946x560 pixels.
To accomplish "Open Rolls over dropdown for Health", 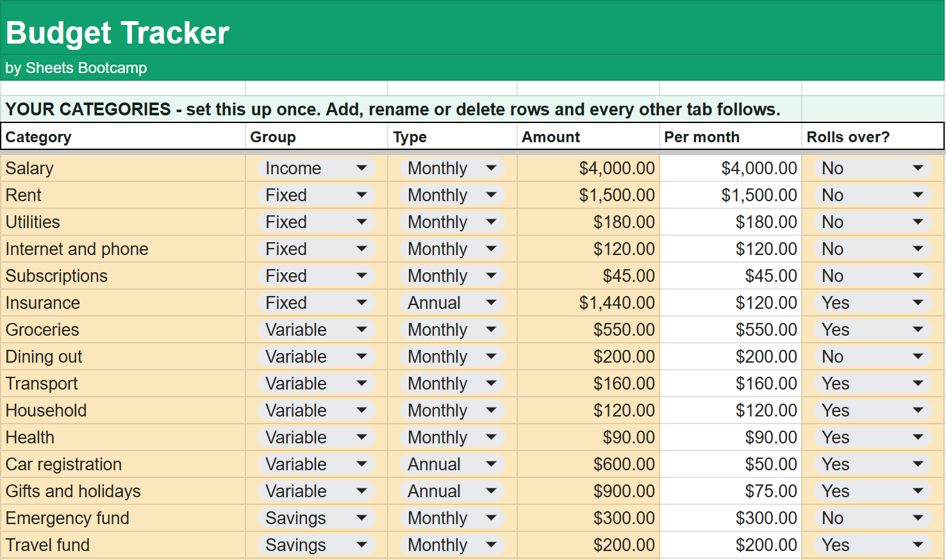I will [873, 437].
